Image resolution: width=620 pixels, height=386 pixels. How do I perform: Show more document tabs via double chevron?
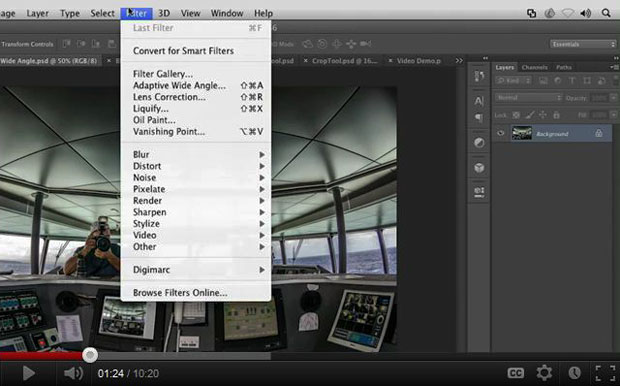tap(459, 61)
